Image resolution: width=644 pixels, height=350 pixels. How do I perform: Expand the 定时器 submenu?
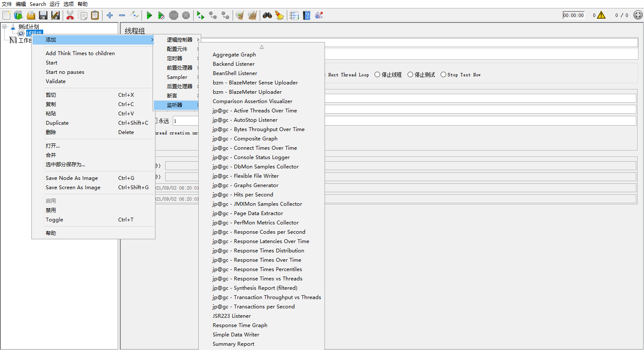pyautogui.click(x=177, y=58)
